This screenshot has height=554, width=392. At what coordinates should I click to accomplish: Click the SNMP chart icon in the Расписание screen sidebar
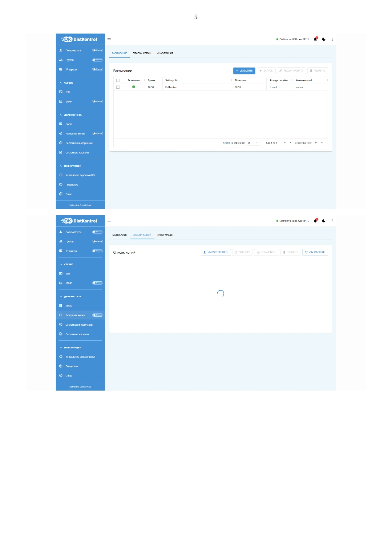click(61, 102)
